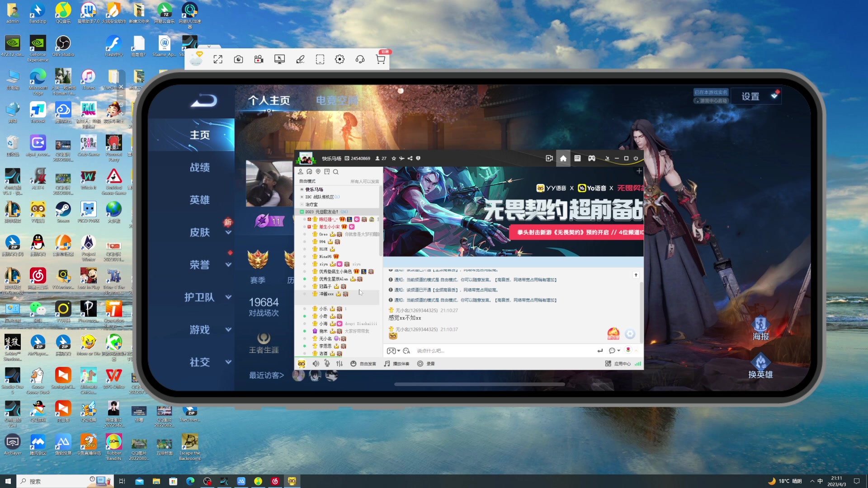The height and width of the screenshot is (488, 868).
Task: Open the 主页 tab in game sidebar
Action: click(x=199, y=135)
